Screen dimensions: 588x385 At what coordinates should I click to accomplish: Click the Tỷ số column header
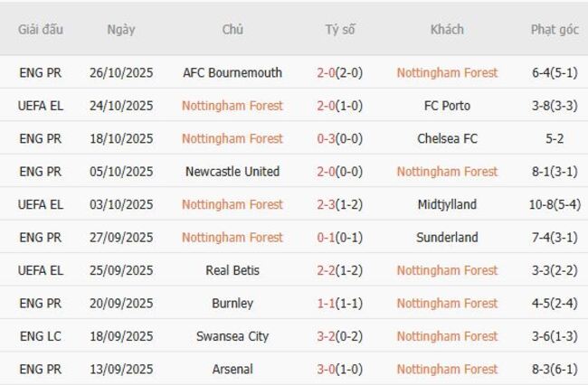coord(340,29)
